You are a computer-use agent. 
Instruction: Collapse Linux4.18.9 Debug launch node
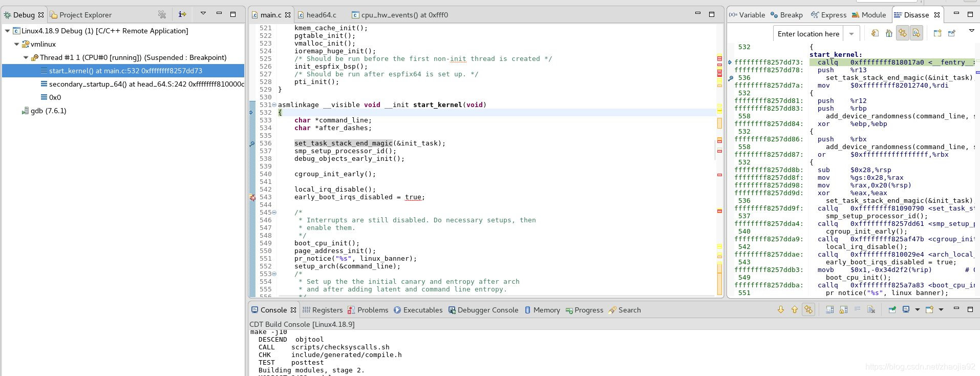tap(8, 31)
